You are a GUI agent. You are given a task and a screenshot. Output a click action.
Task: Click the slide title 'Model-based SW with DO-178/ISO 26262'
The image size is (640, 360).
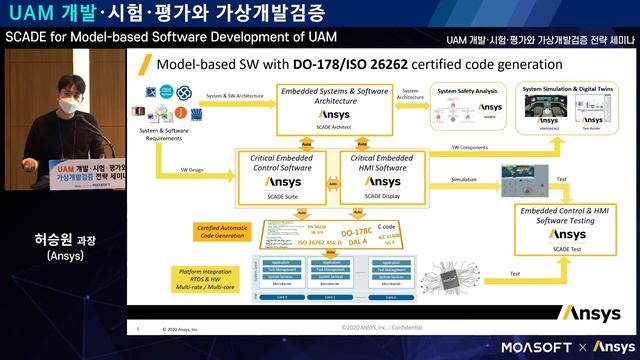point(282,64)
